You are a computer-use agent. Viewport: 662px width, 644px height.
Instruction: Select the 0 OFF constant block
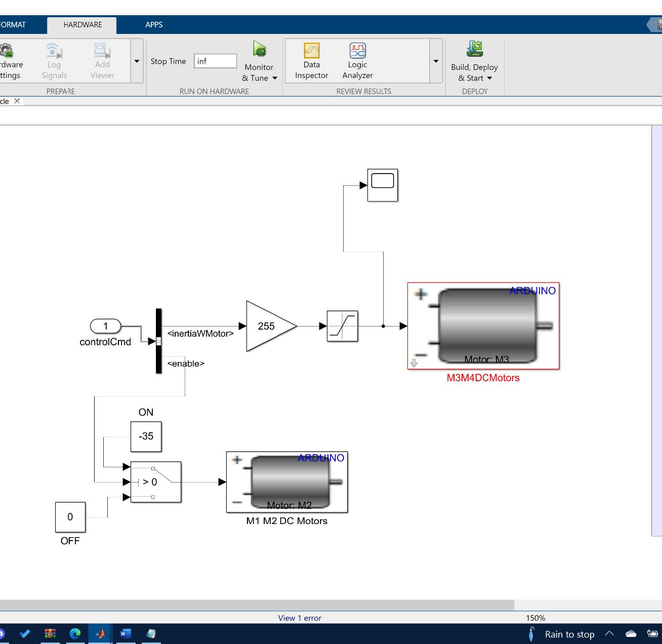pos(70,517)
